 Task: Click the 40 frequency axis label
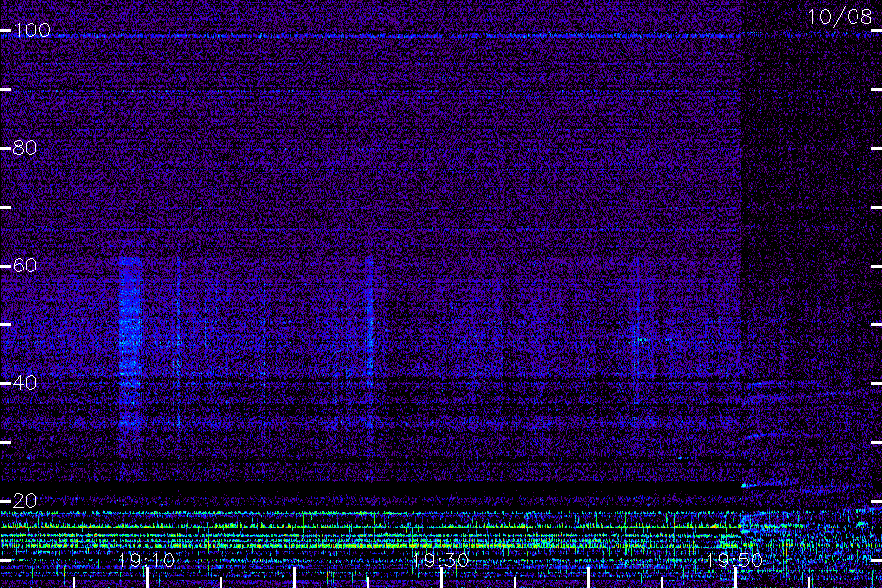pos(24,382)
